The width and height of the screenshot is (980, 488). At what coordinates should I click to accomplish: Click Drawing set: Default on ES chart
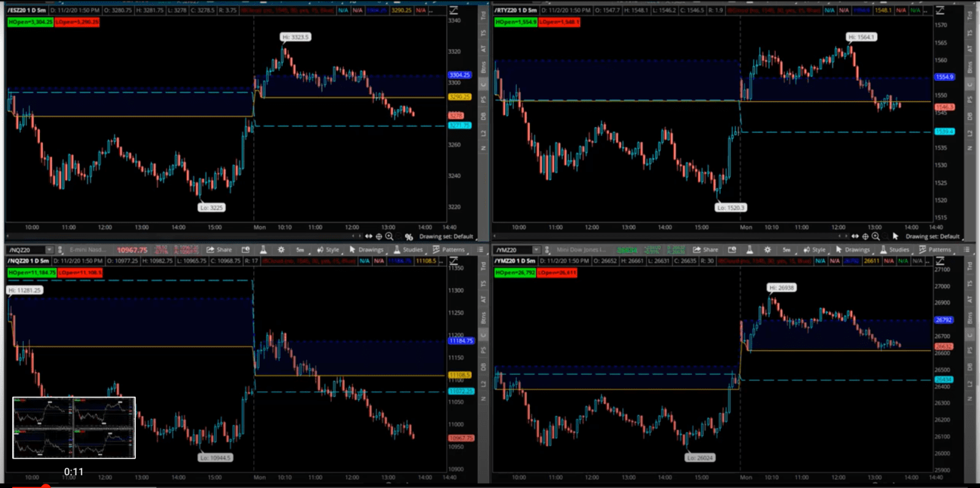[446, 236]
